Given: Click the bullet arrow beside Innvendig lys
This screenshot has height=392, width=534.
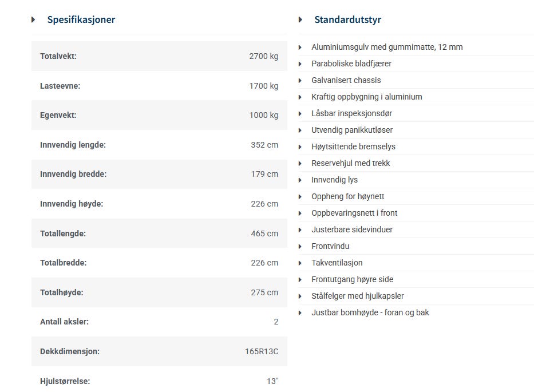Looking at the screenshot, I should click(300, 180).
